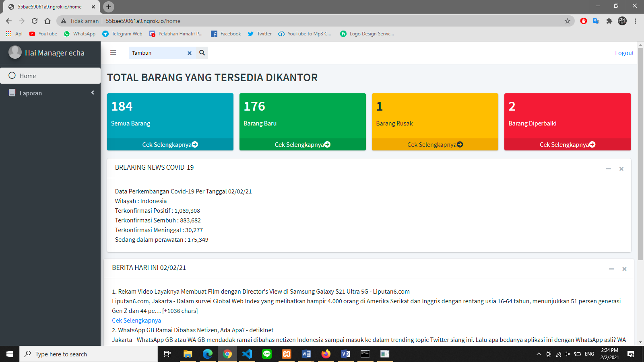Open Chrome three-dot menu
644x362 pixels.
coord(635,21)
